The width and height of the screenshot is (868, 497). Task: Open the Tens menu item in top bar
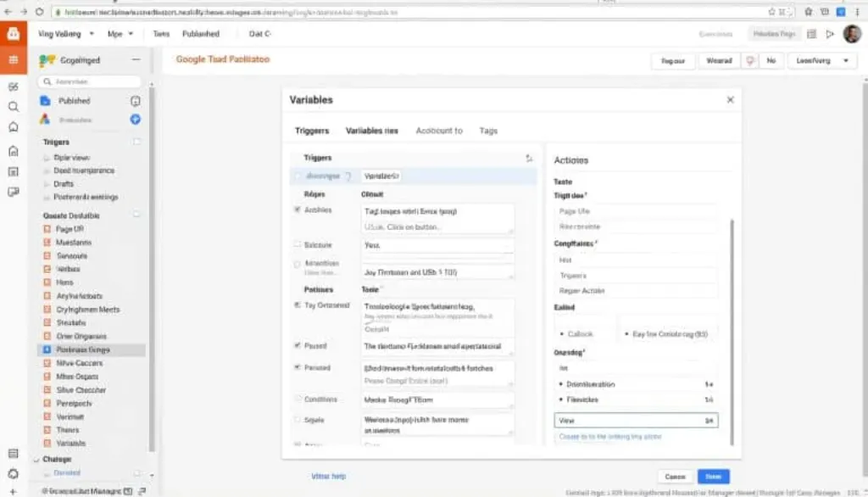(x=161, y=34)
